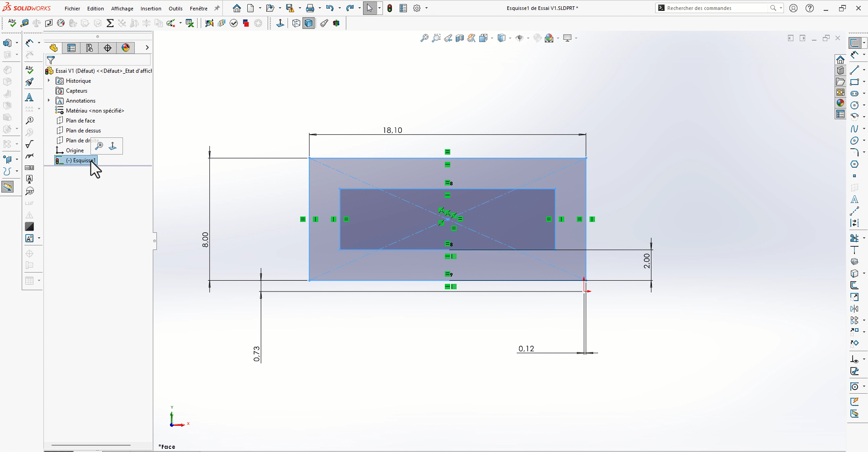Select Plan de face in the tree
868x452 pixels.
(x=76, y=121)
